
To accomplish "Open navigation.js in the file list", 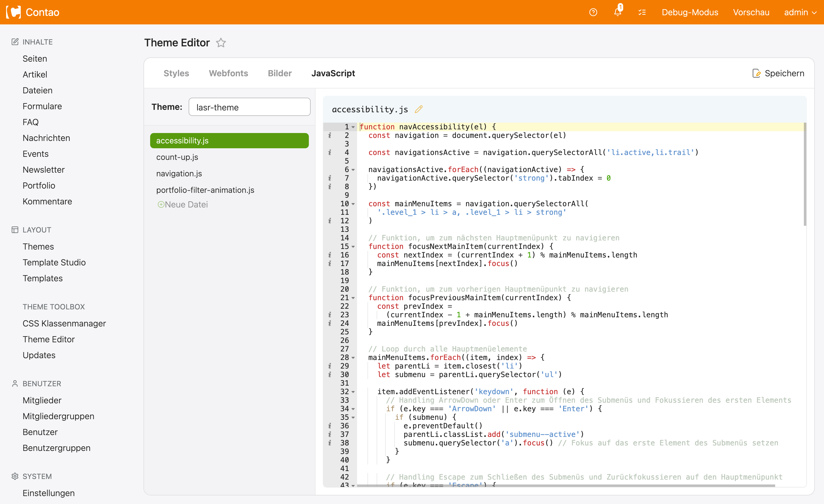I will [x=179, y=174].
